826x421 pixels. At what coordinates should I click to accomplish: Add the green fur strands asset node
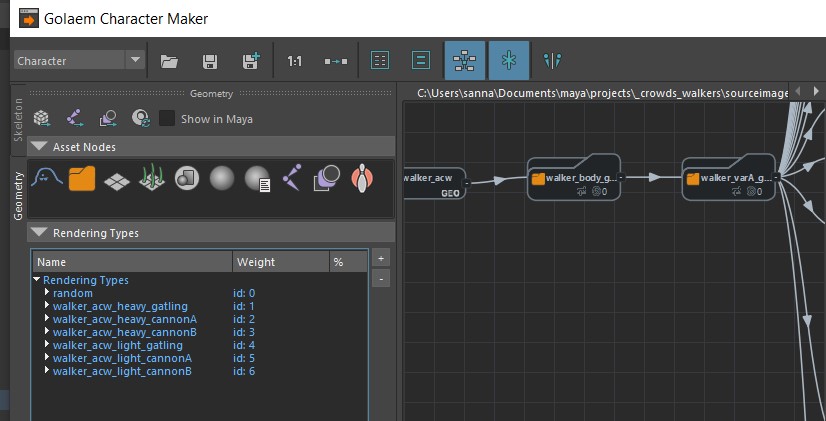[x=152, y=178]
